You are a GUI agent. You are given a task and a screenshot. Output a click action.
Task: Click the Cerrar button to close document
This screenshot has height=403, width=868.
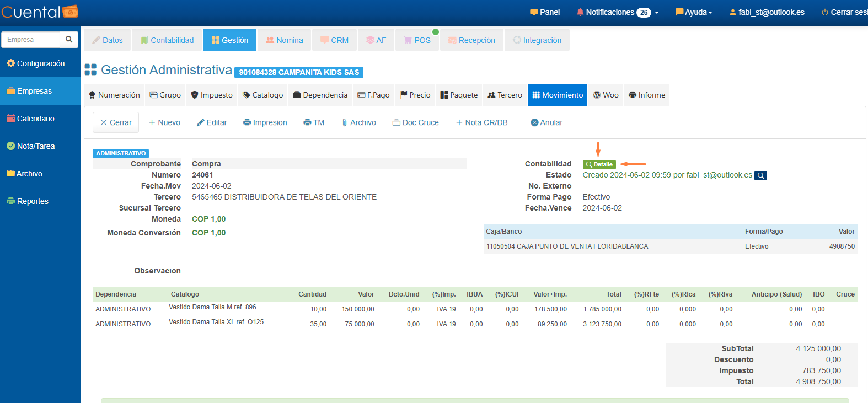[116, 122]
